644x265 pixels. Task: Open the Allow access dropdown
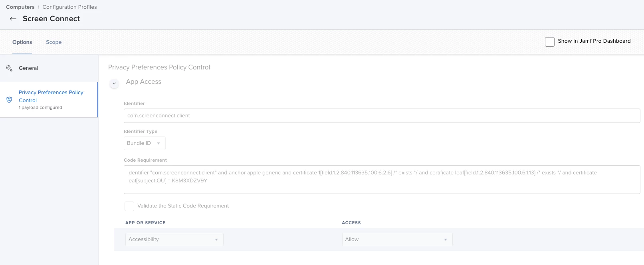[397, 239]
